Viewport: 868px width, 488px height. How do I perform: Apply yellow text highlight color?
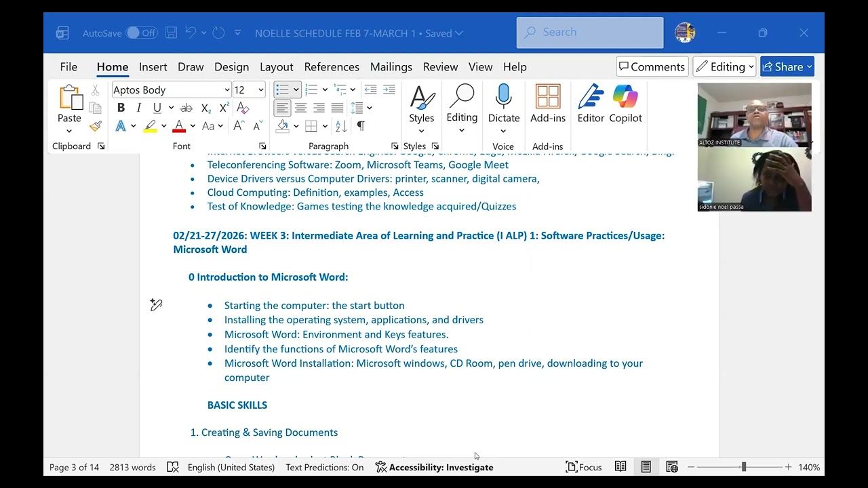pyautogui.click(x=150, y=126)
